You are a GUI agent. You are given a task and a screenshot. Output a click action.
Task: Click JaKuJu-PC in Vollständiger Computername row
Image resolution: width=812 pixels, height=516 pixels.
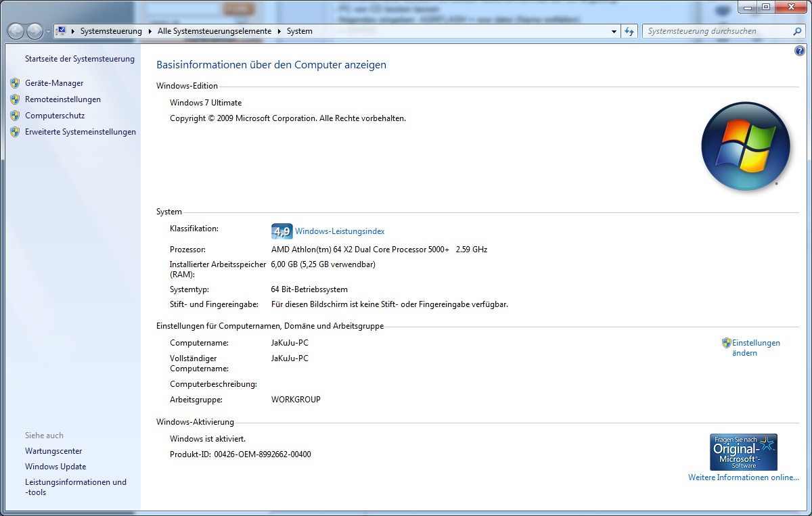click(x=290, y=358)
